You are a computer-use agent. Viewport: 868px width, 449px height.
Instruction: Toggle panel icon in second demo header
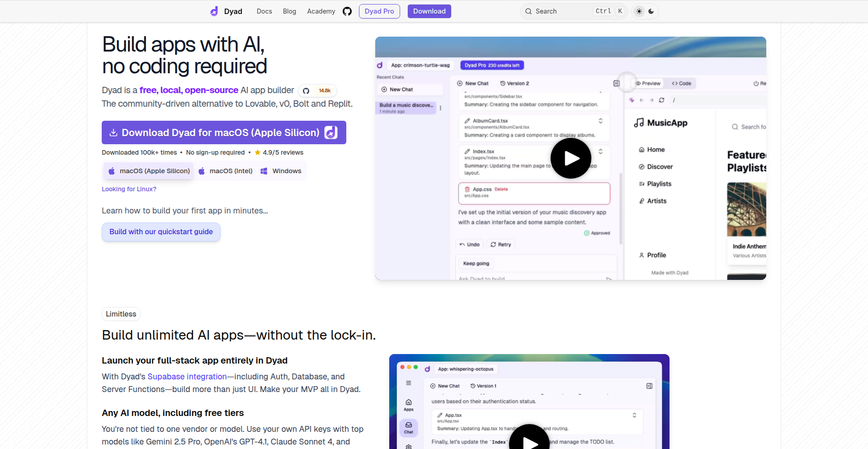(x=649, y=386)
